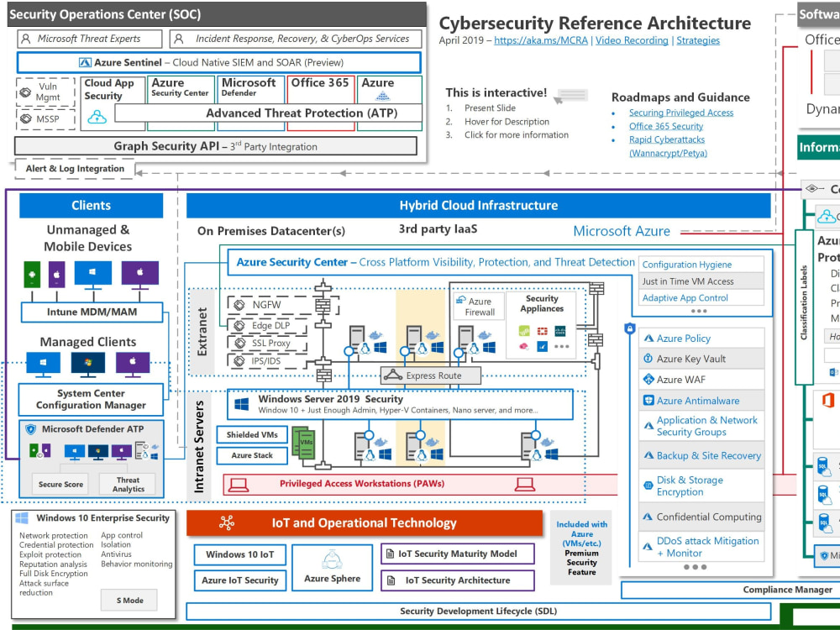This screenshot has height=630, width=840.
Task: Open the aka.ms/MCRA hyperlink
Action: tap(540, 40)
